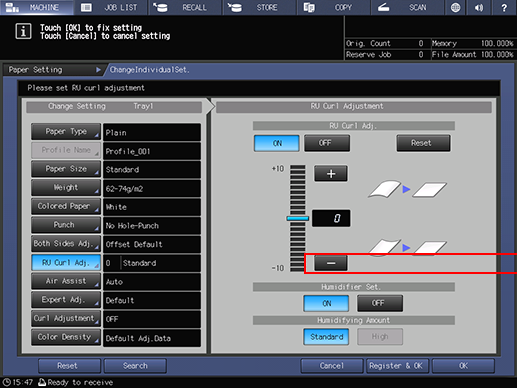The image size is (517, 388).
Task: Click the globe network icon
Action: click(455, 7)
